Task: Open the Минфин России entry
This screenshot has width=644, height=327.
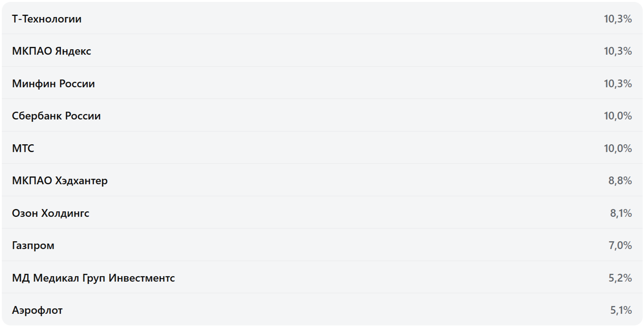Action: 53,84
